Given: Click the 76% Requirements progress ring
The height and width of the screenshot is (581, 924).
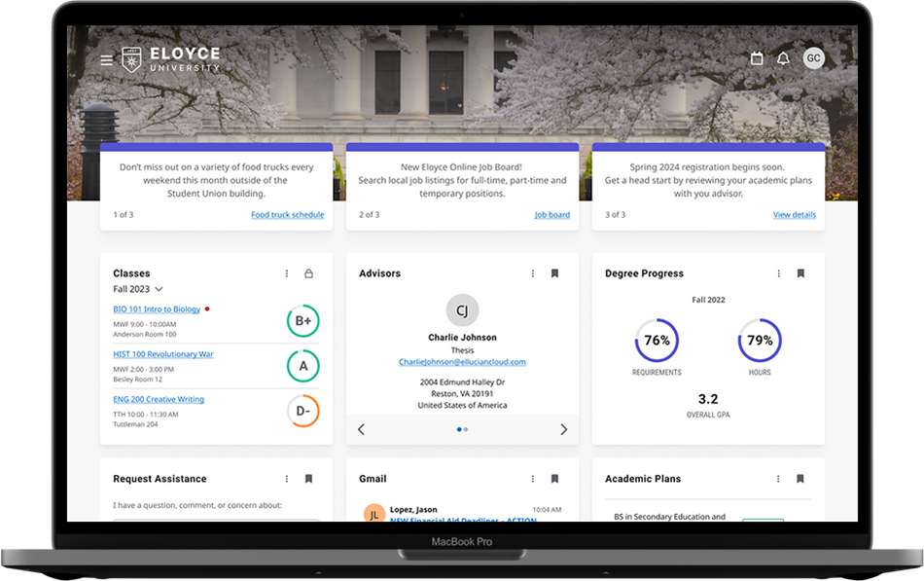Looking at the screenshot, I should (657, 340).
